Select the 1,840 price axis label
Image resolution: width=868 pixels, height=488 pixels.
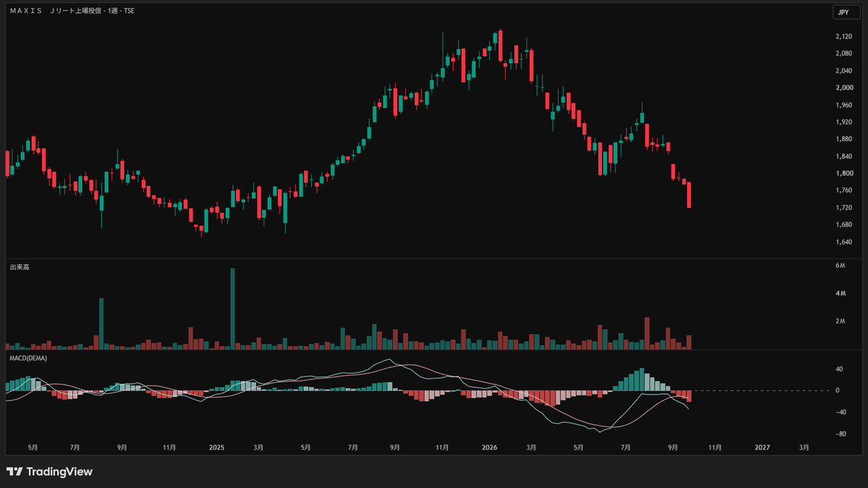tap(843, 157)
